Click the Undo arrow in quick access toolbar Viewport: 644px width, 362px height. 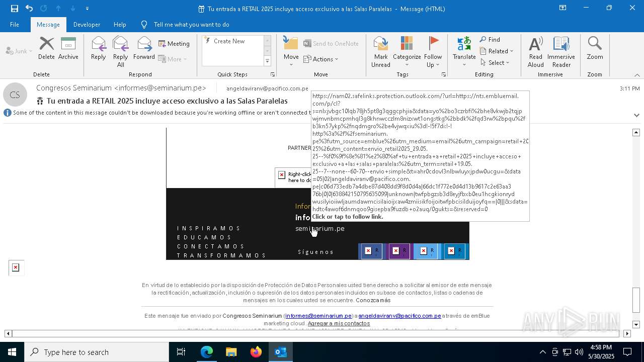(29, 9)
